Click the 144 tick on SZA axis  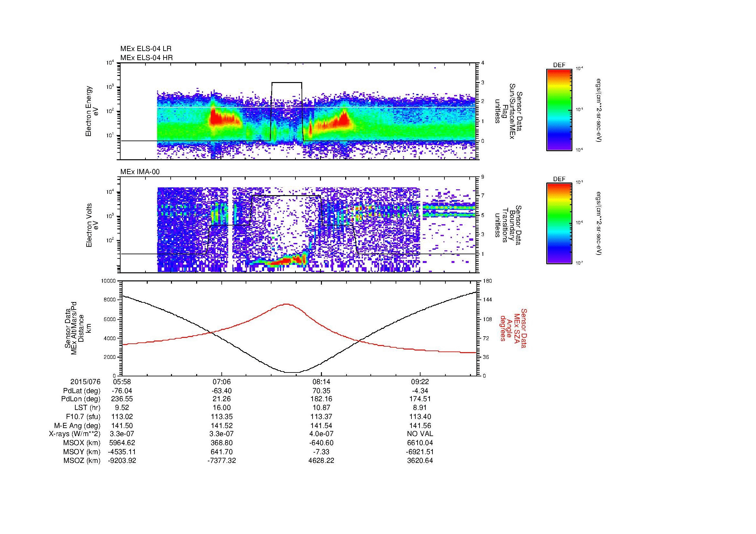[487, 300]
